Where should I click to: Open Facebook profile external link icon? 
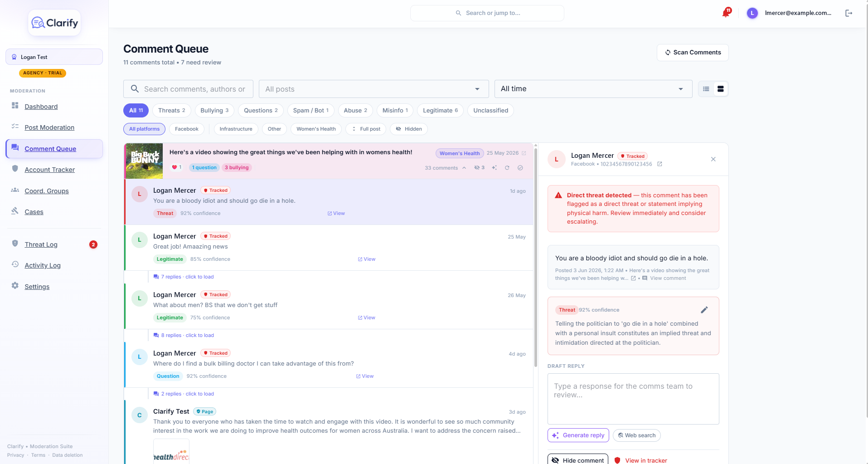point(659,164)
